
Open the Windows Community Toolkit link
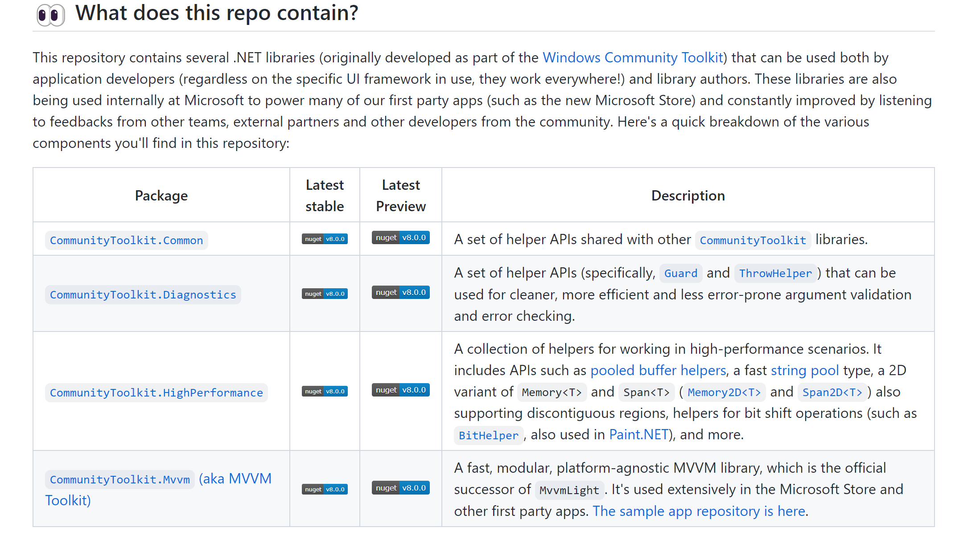[632, 57]
